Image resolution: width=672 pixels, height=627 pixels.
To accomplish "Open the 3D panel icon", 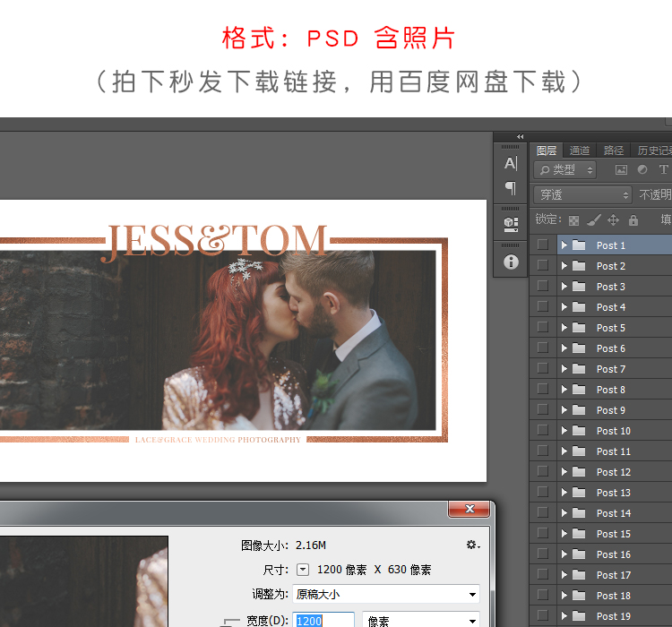I will (x=511, y=223).
